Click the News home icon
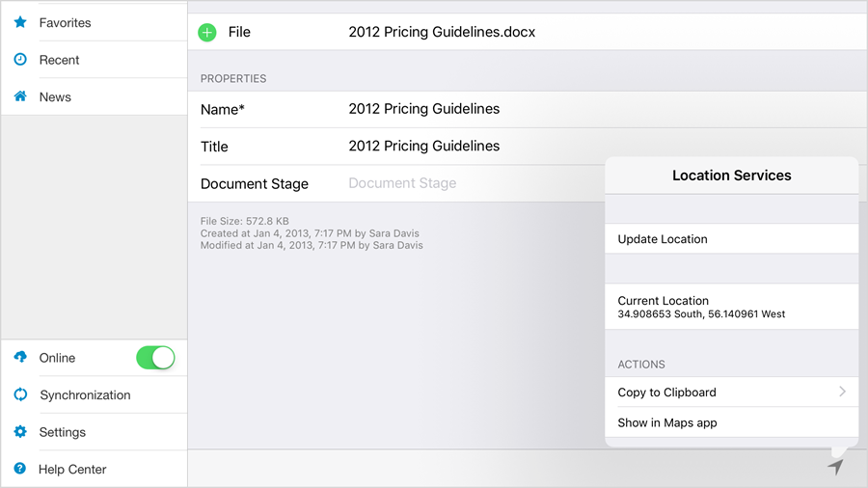 (x=20, y=96)
